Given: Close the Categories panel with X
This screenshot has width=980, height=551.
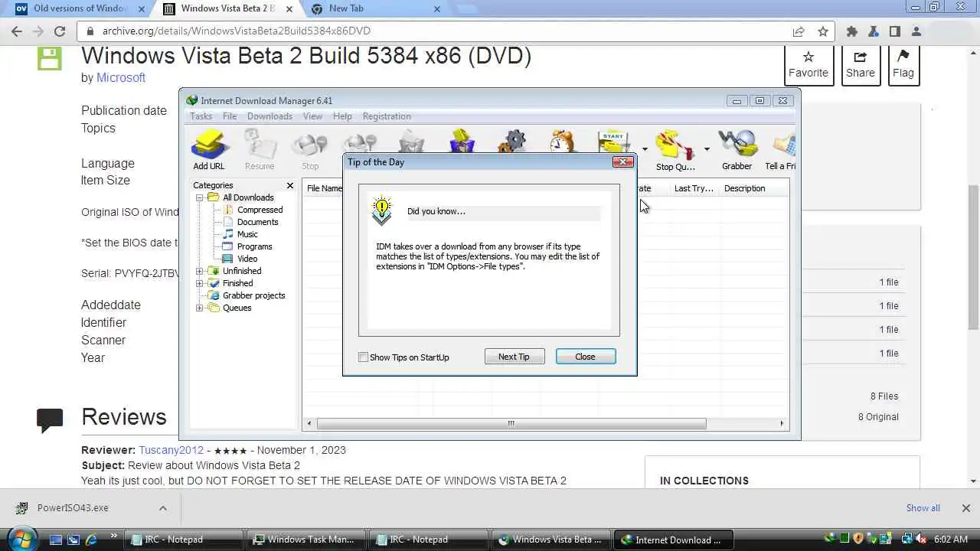Looking at the screenshot, I should click(290, 185).
